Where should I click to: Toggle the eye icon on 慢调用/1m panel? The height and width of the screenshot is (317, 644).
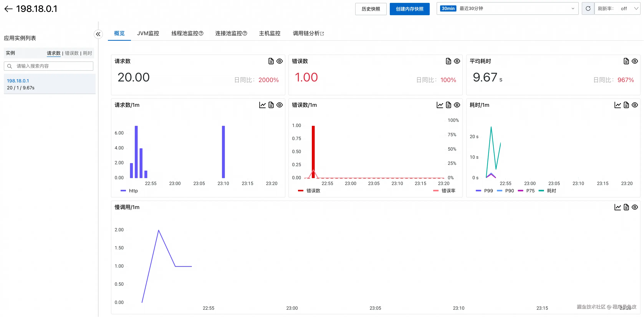pyautogui.click(x=635, y=207)
